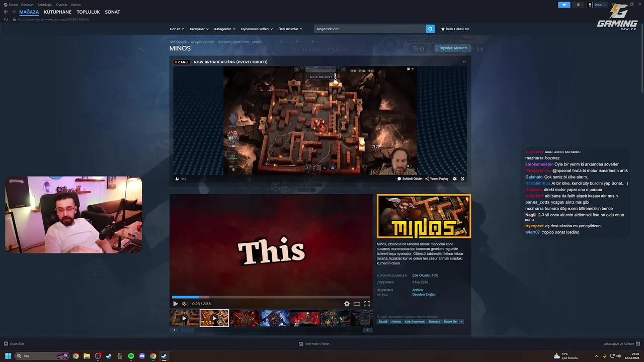Open the Arkadaşlar menu
The image size is (644, 362).
pyautogui.click(x=45, y=5)
